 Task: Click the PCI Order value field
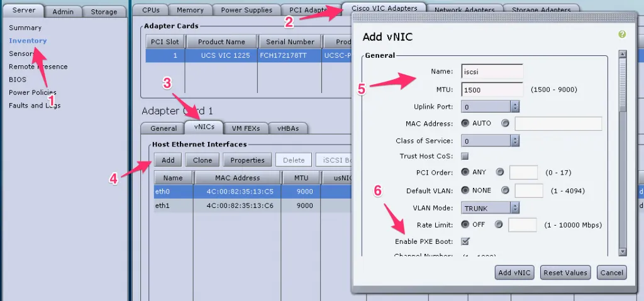[x=523, y=172]
